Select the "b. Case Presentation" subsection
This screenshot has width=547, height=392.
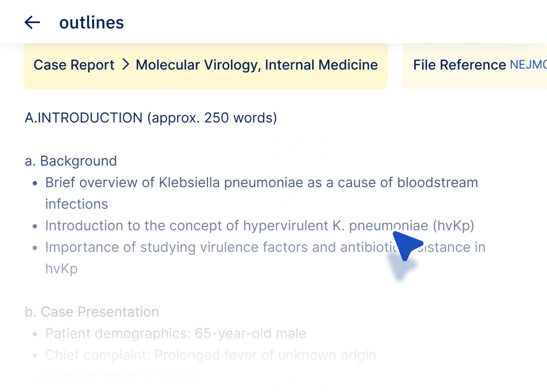pyautogui.click(x=92, y=312)
